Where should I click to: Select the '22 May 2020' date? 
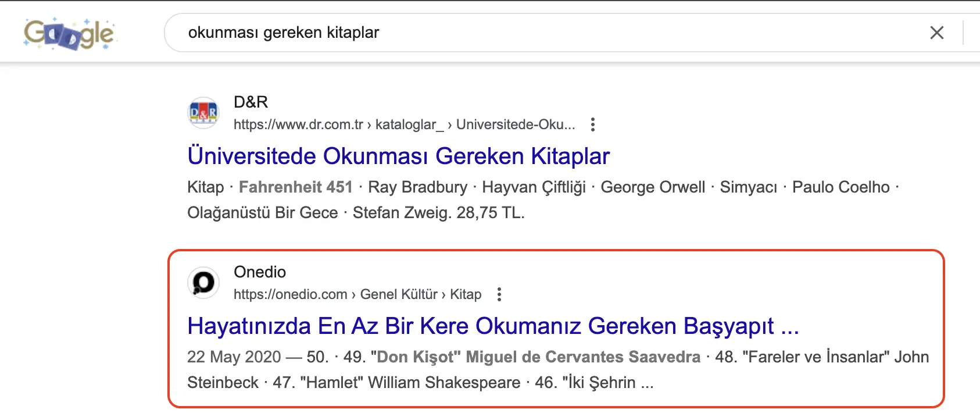coord(234,357)
